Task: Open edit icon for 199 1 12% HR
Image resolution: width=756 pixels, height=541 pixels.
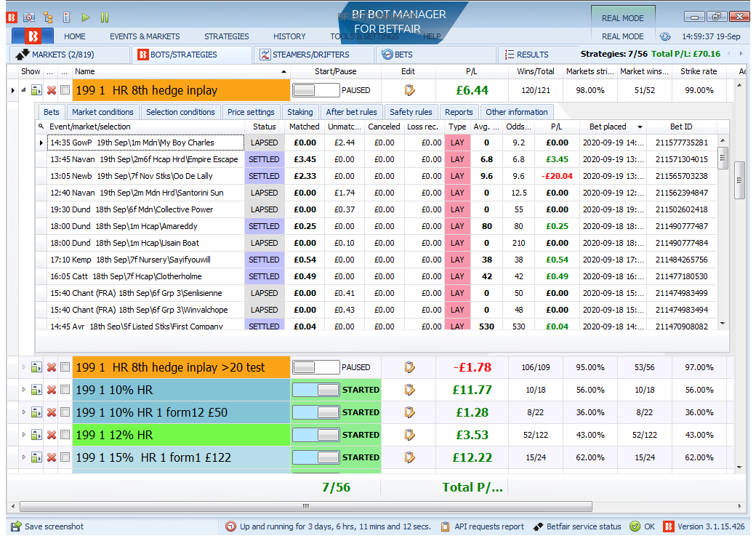Action: coord(410,435)
